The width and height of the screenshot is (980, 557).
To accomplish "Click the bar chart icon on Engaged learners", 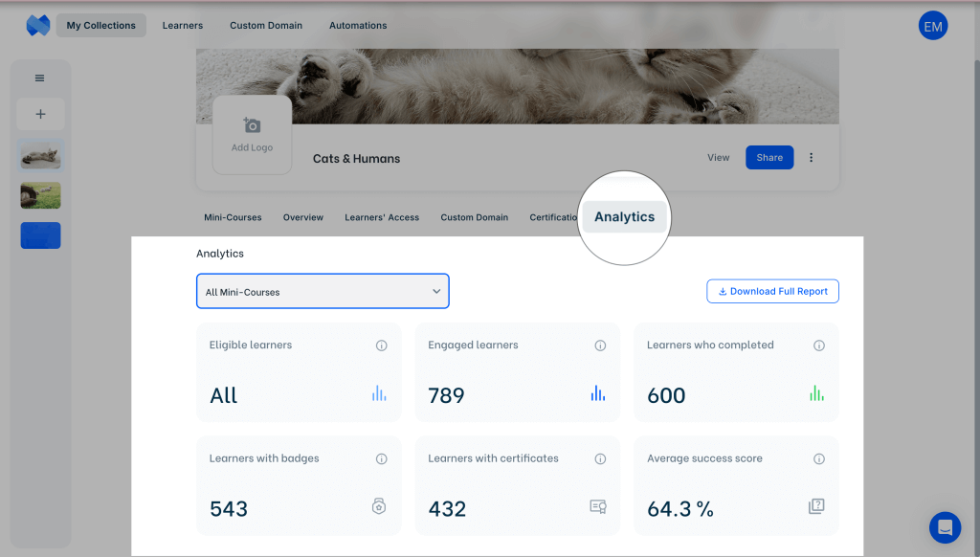I will [598, 393].
